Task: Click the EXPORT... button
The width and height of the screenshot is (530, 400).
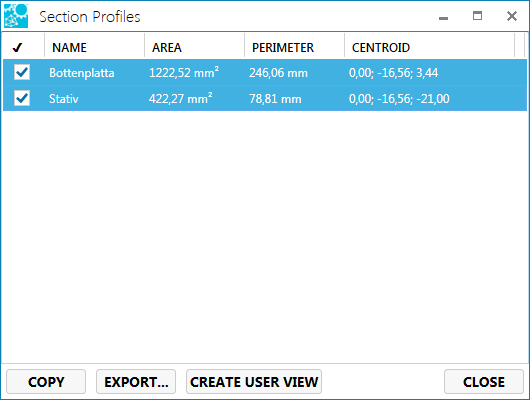Action: click(x=136, y=382)
